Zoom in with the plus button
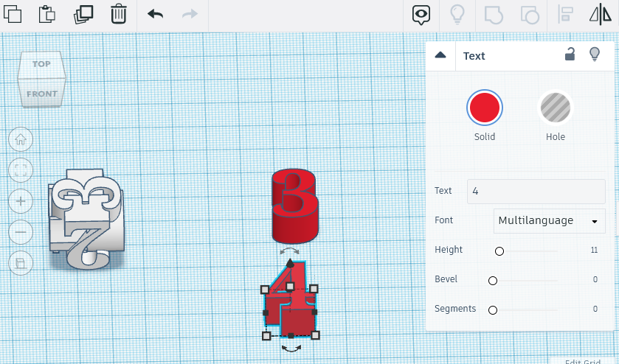 click(x=21, y=201)
